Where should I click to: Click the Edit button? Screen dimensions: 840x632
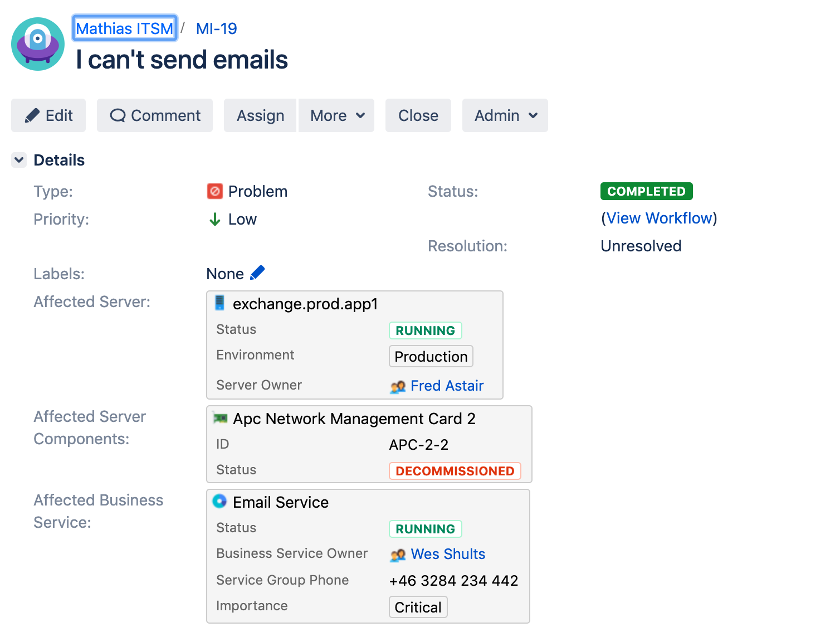[48, 115]
